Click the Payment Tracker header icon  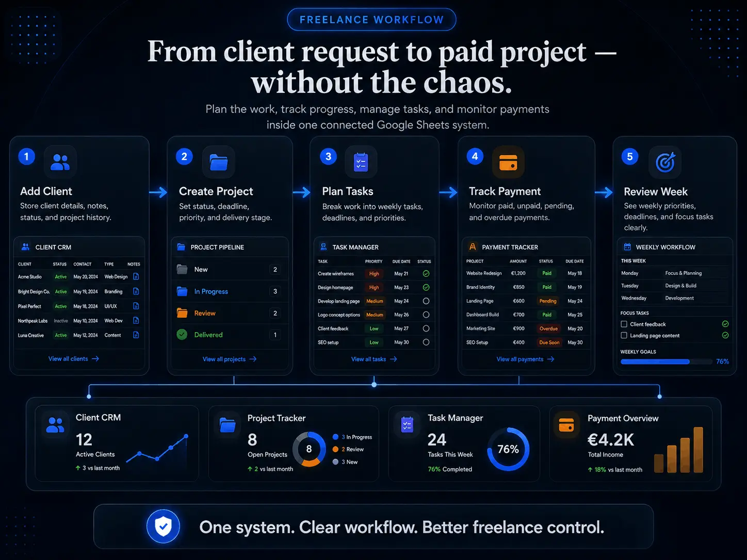click(473, 247)
